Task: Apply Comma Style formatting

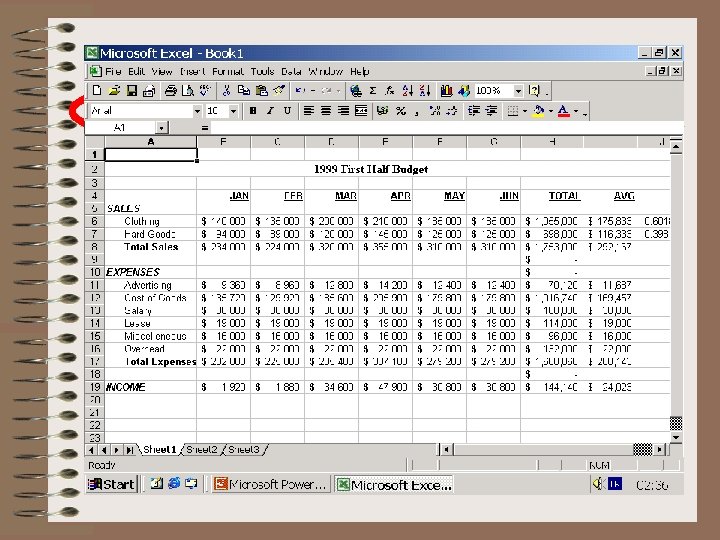Action: (417, 111)
